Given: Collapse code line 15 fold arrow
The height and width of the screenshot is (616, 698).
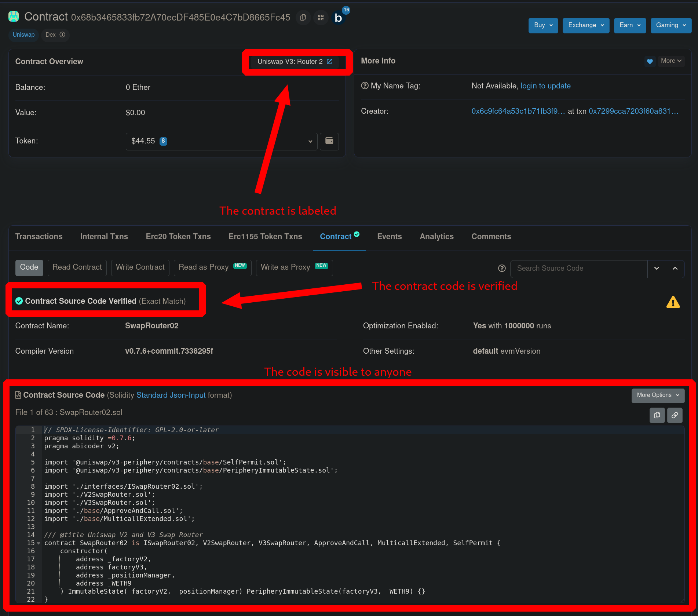Looking at the screenshot, I should tap(39, 543).
